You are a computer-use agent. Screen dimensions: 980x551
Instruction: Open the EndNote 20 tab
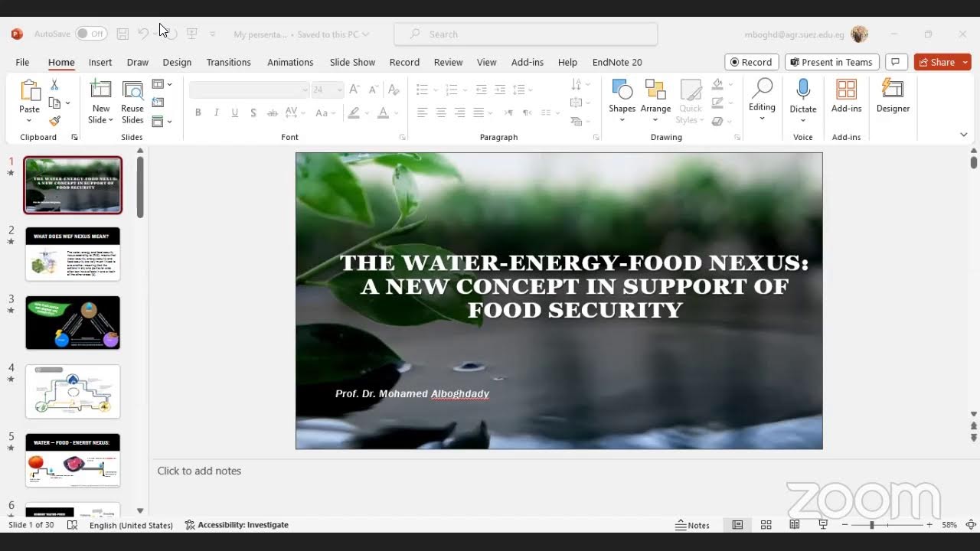pyautogui.click(x=617, y=62)
